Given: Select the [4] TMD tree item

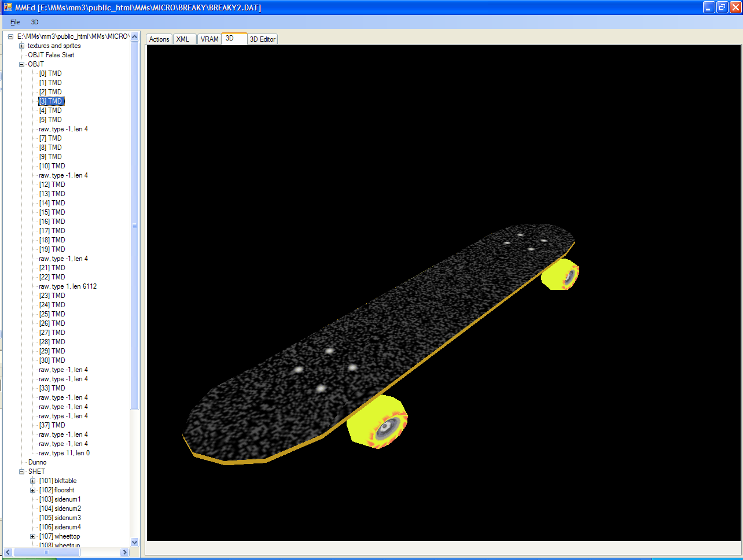Looking at the screenshot, I should [50, 110].
